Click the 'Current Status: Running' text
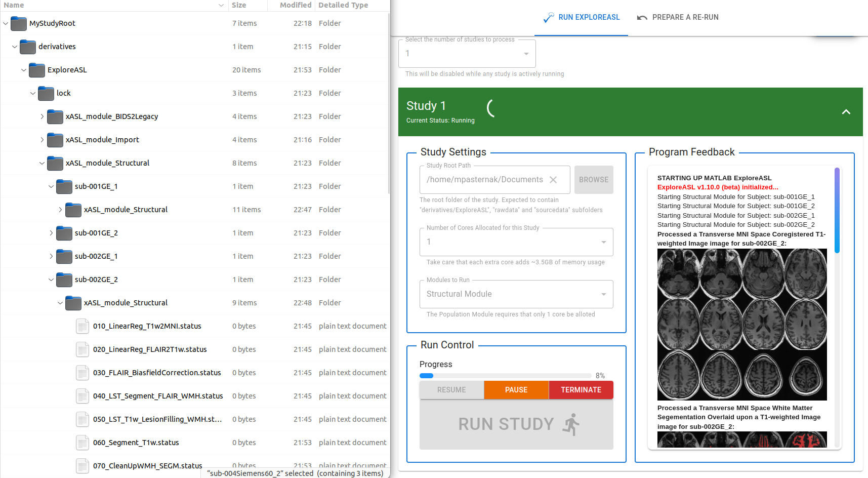The height and width of the screenshot is (478, 868). [x=440, y=121]
